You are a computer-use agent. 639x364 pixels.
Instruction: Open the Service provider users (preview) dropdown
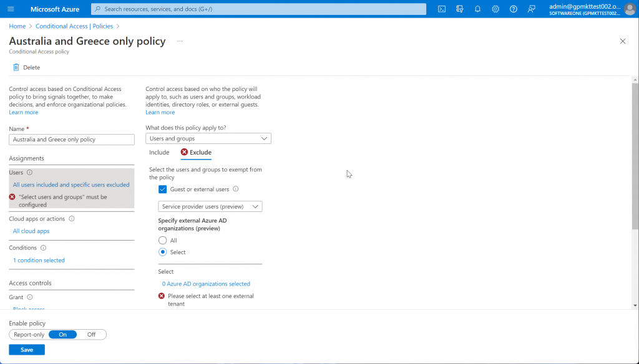210,206
